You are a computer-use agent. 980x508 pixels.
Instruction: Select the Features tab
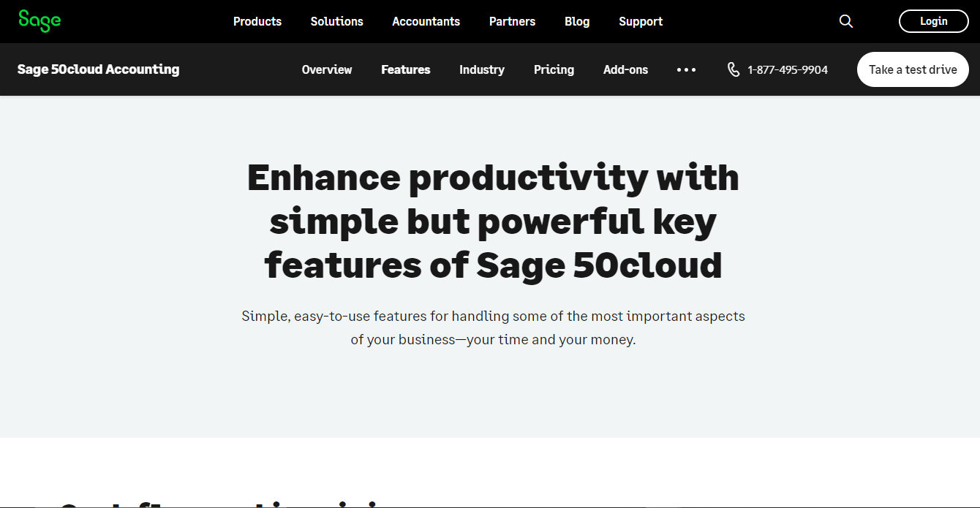point(406,69)
